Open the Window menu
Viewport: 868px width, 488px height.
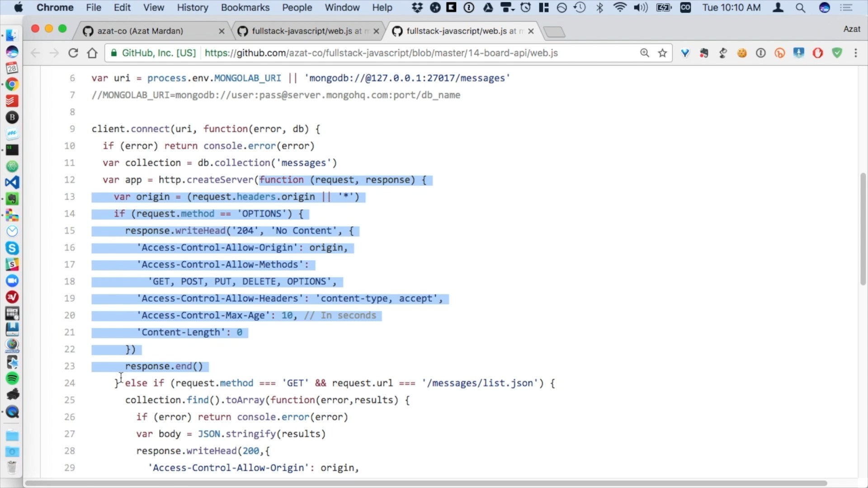(342, 8)
